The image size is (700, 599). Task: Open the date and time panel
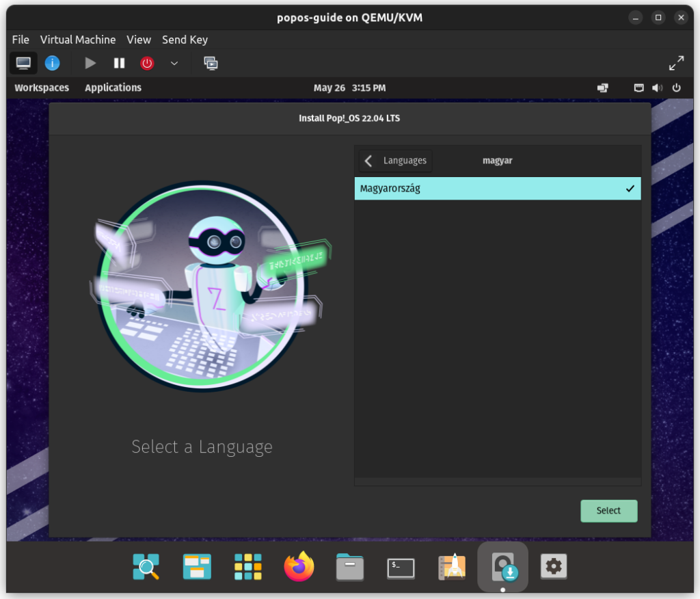(349, 88)
